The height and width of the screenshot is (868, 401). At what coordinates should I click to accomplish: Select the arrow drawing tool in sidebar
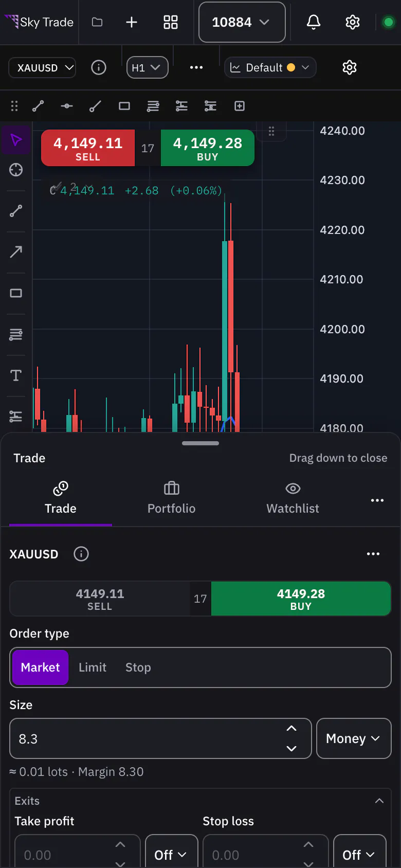point(16,252)
